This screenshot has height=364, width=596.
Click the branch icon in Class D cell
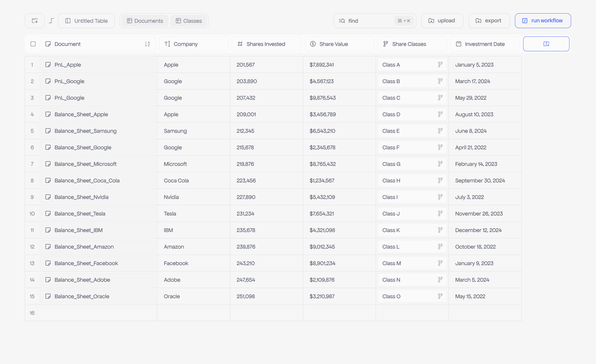[440, 114]
